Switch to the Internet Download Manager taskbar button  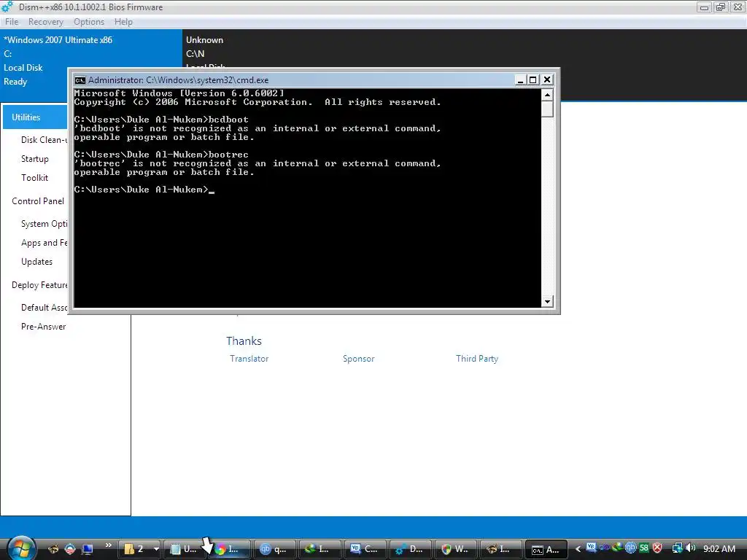click(x=320, y=549)
